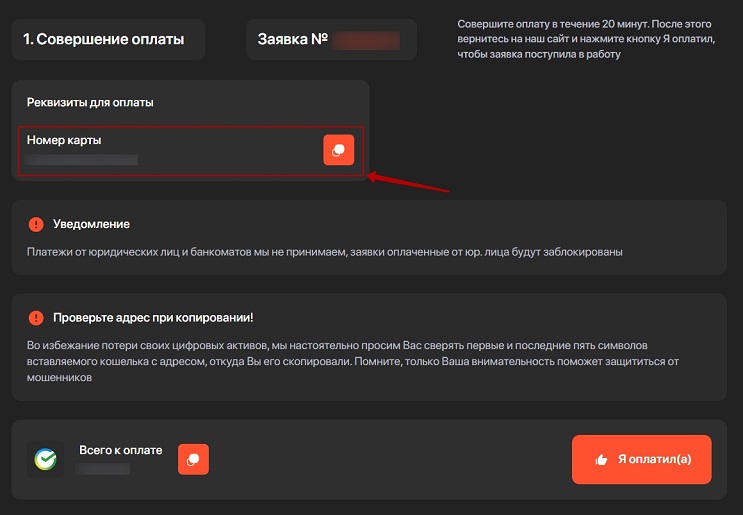Screen dimensions: 743x515
Task: Copy the card number with the orange icon
Action: click(338, 150)
